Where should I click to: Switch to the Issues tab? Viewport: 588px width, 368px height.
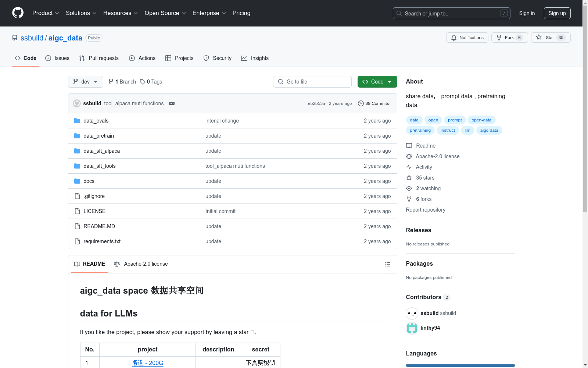click(x=57, y=58)
